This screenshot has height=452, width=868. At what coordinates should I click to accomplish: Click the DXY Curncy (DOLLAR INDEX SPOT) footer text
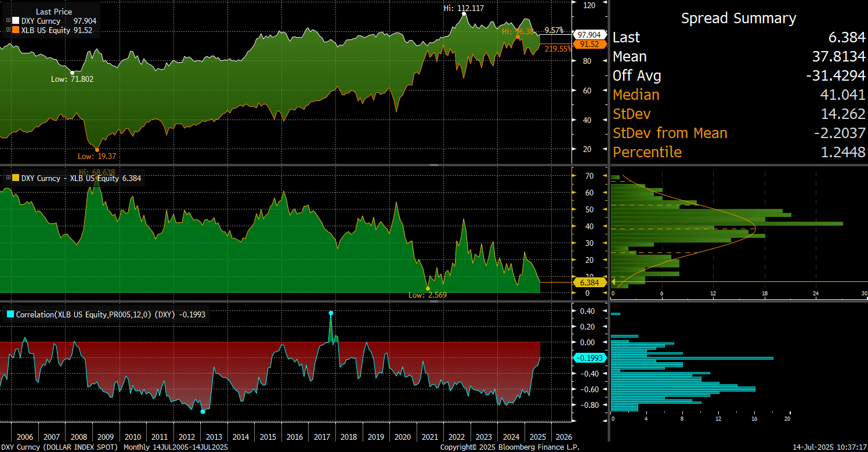click(60, 447)
